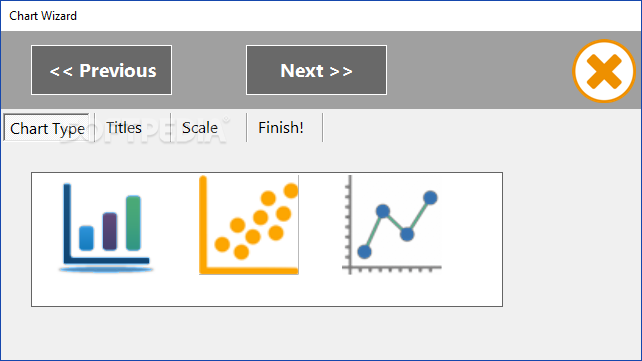This screenshot has height=361, width=642.
Task: Open the Titles tab
Action: (x=124, y=128)
